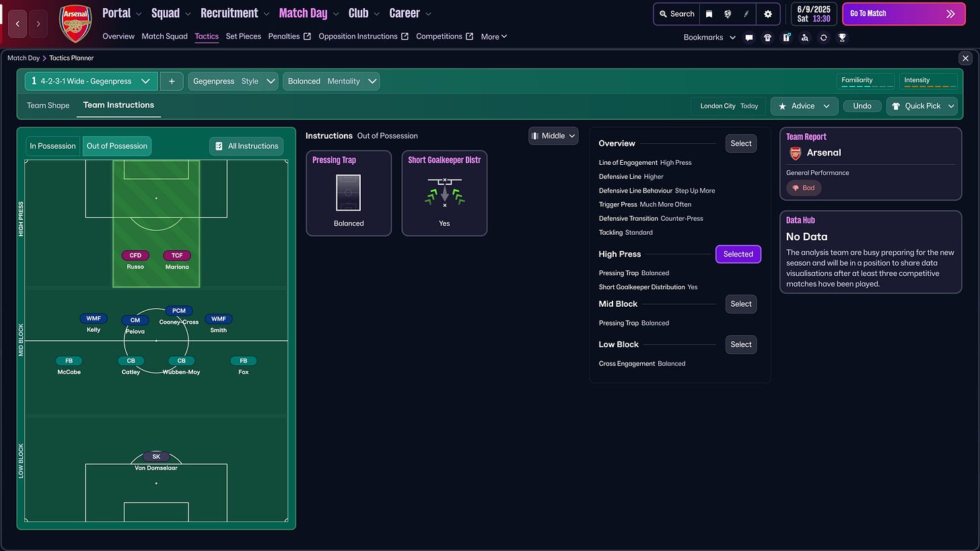Open the 4-2-3-1 Wide Gegenpress tactic dropdown
The width and height of the screenshot is (980, 551).
pos(91,81)
